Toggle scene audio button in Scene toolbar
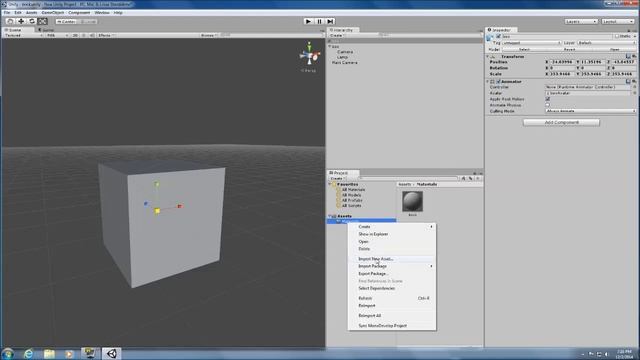This screenshot has width=640, height=360. pos(92,36)
